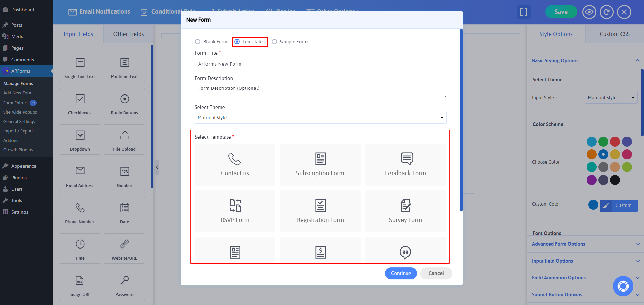Click the Continue button

tap(401, 273)
